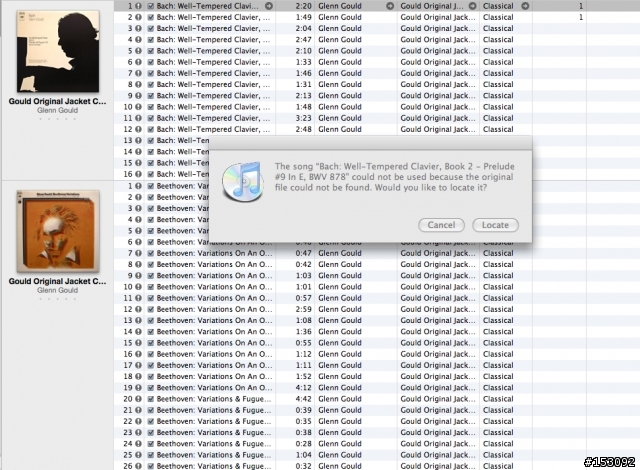Uncheck Bach track 5 checkbox (2:10)
640x470 pixels.
coord(151,51)
